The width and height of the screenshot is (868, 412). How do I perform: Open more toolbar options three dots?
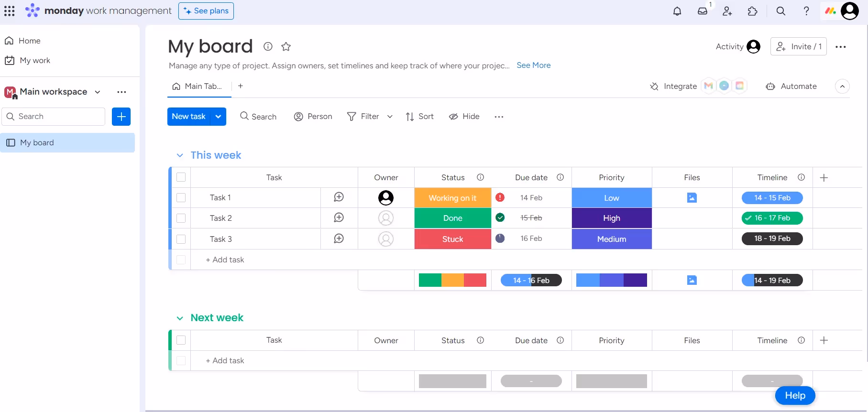pos(499,117)
